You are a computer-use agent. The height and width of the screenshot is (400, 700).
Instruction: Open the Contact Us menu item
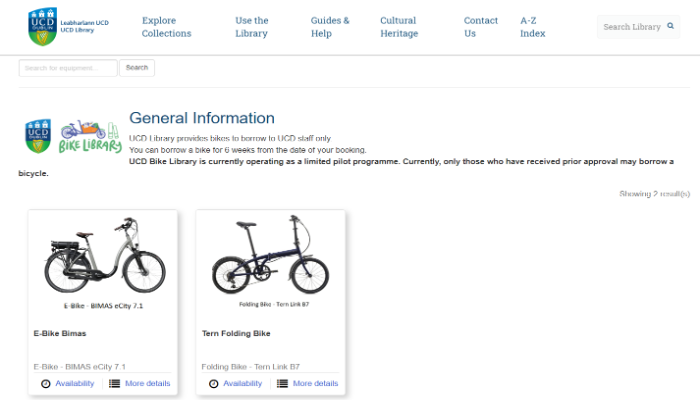481,27
